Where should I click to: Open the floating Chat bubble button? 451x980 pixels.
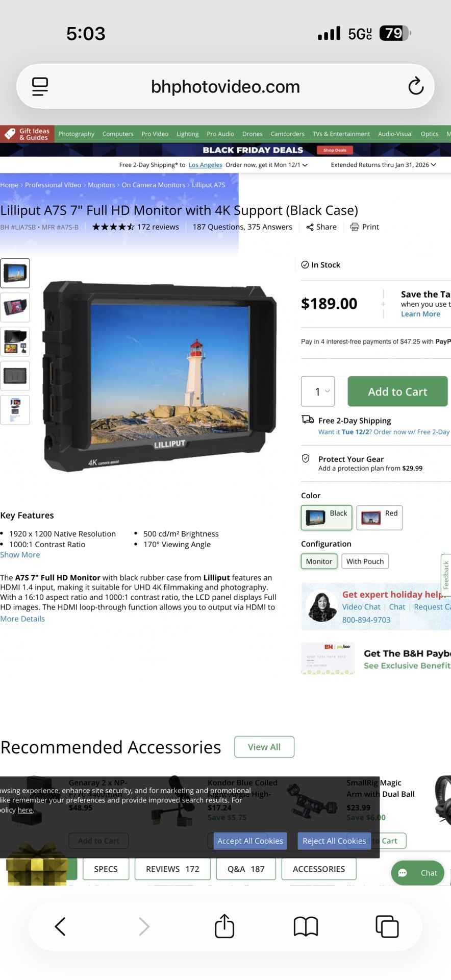(417, 873)
